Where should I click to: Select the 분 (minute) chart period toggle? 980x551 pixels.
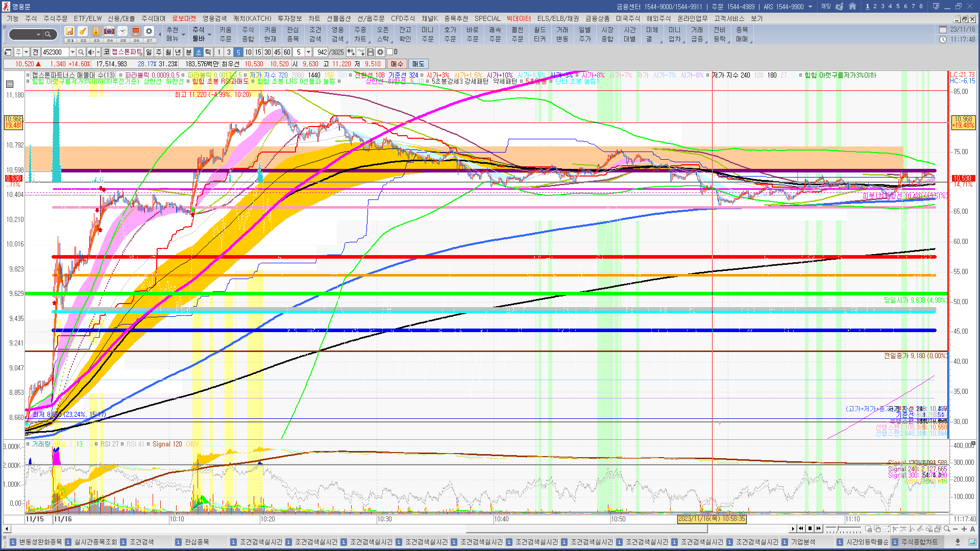[x=188, y=52]
